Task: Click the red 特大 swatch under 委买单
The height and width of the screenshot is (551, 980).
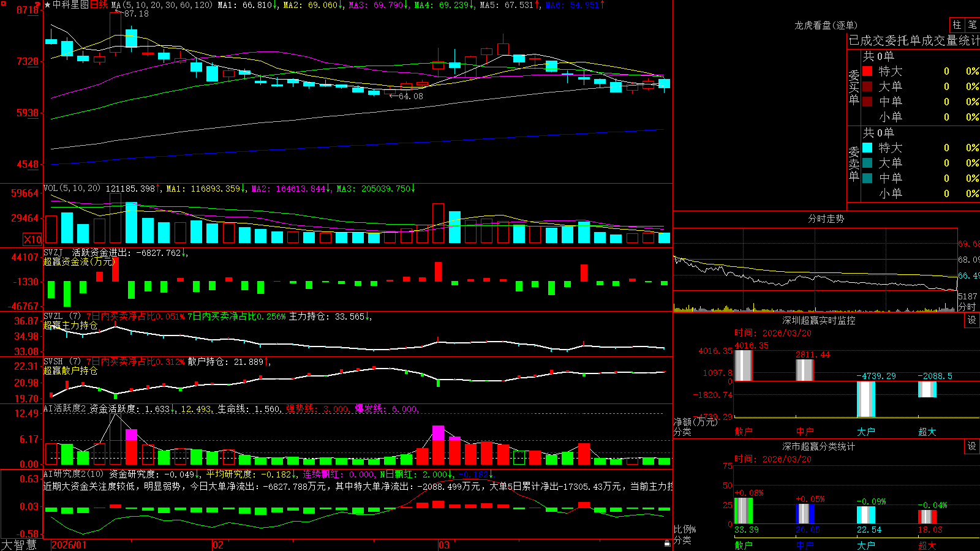Action: pos(867,71)
